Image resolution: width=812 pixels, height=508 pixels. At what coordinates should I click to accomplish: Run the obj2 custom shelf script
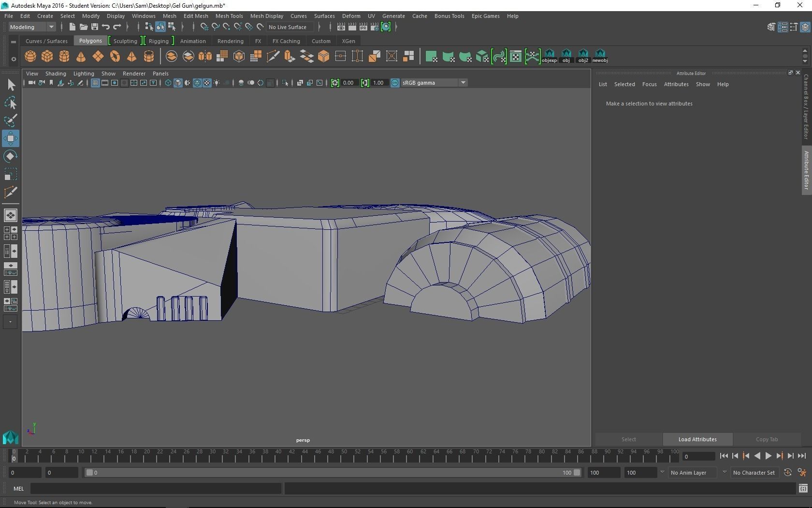click(x=583, y=56)
